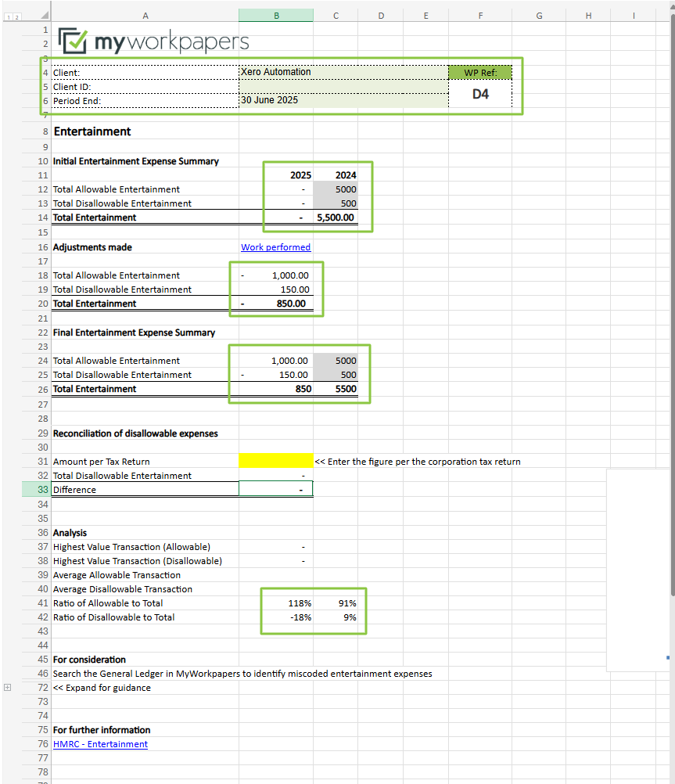
Task: Collapse rows with outline level 1 button
Action: pyautogui.click(x=7, y=16)
